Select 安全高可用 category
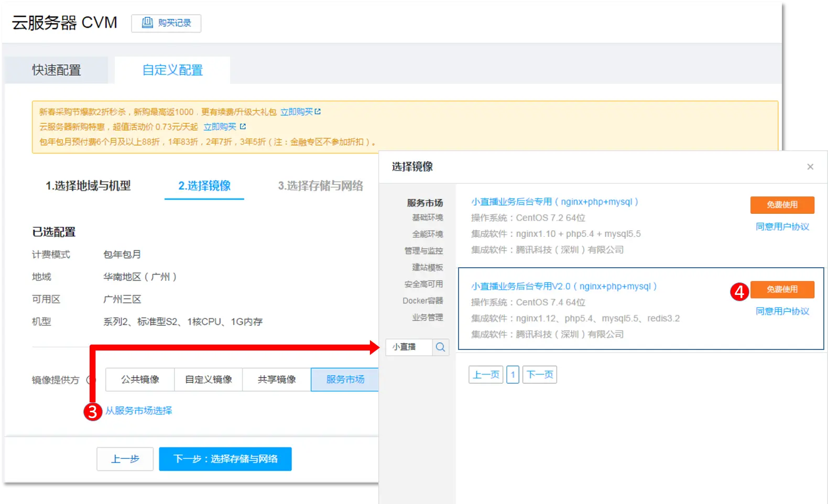This screenshot has height=504, width=828. [423, 284]
